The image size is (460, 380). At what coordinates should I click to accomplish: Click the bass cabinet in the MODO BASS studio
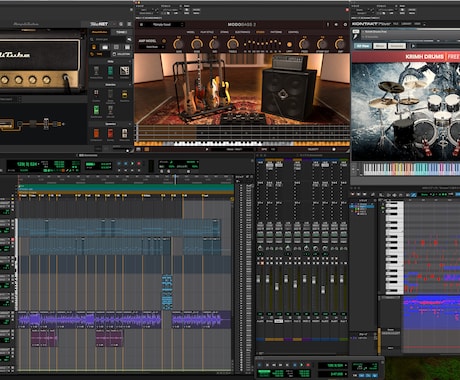click(x=288, y=93)
